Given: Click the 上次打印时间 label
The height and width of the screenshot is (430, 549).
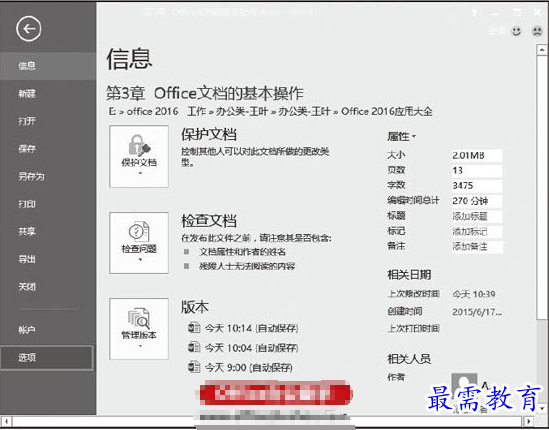Looking at the screenshot, I should [413, 328].
